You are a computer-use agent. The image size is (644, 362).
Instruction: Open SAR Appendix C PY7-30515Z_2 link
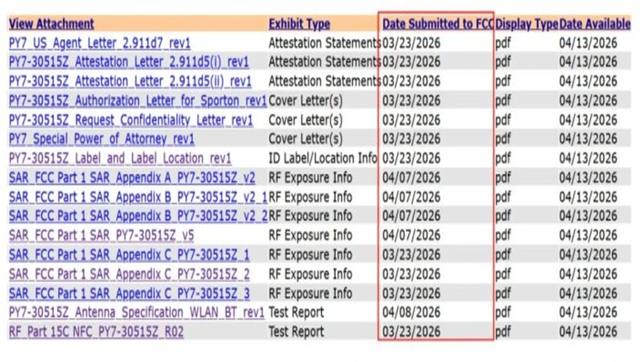pos(129,274)
